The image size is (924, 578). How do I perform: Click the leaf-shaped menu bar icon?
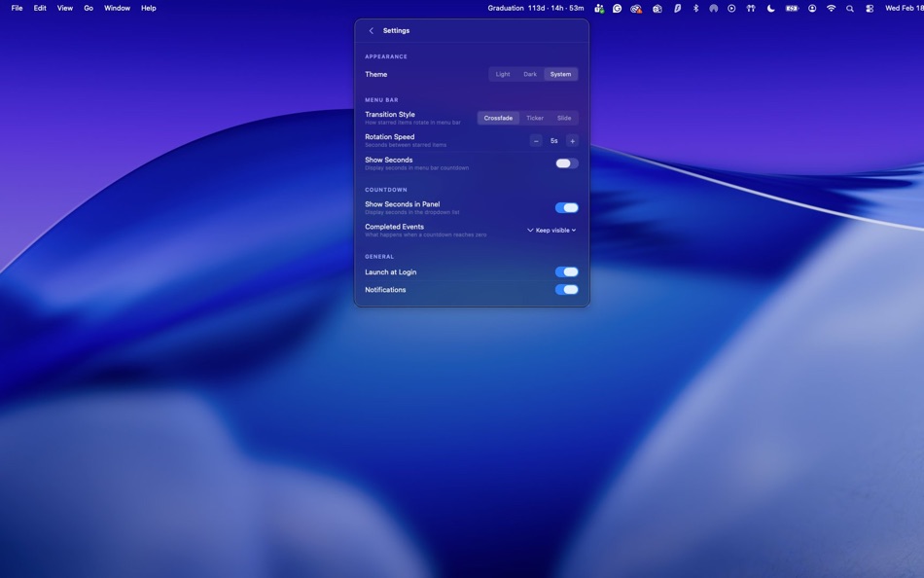point(676,7)
